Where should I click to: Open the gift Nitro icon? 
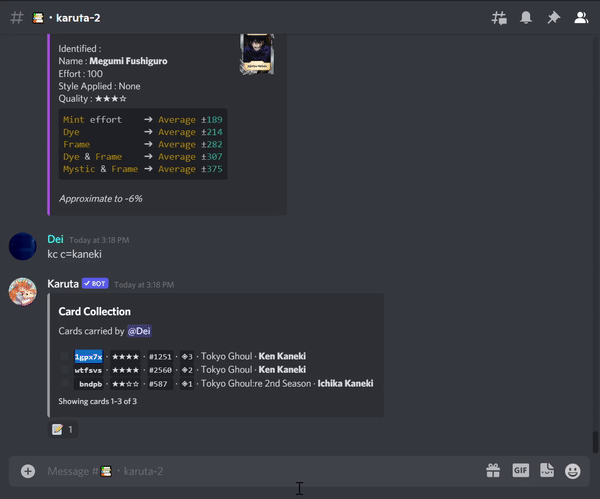tap(493, 471)
